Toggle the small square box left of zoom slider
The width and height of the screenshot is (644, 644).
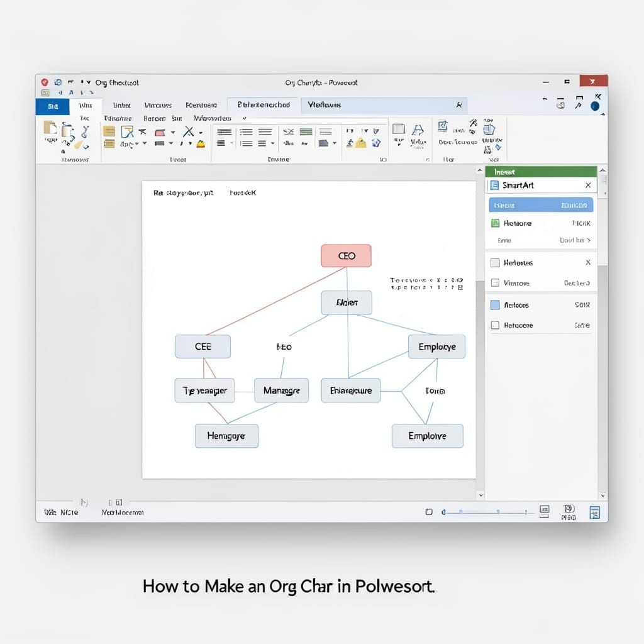[x=429, y=512]
